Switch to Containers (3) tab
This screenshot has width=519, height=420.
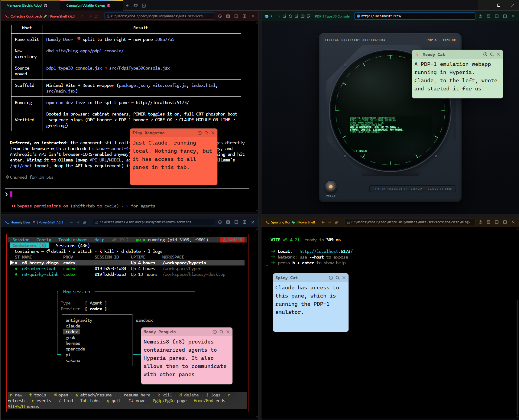click(x=29, y=246)
